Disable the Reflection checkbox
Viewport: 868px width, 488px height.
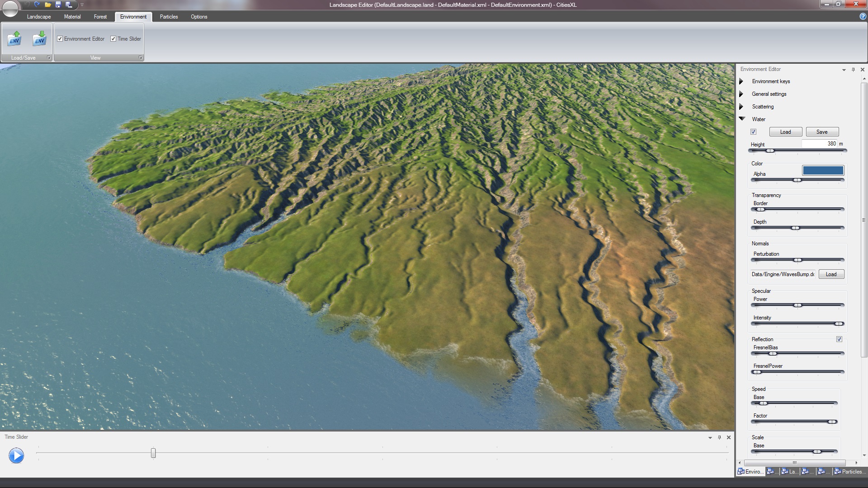pos(839,339)
